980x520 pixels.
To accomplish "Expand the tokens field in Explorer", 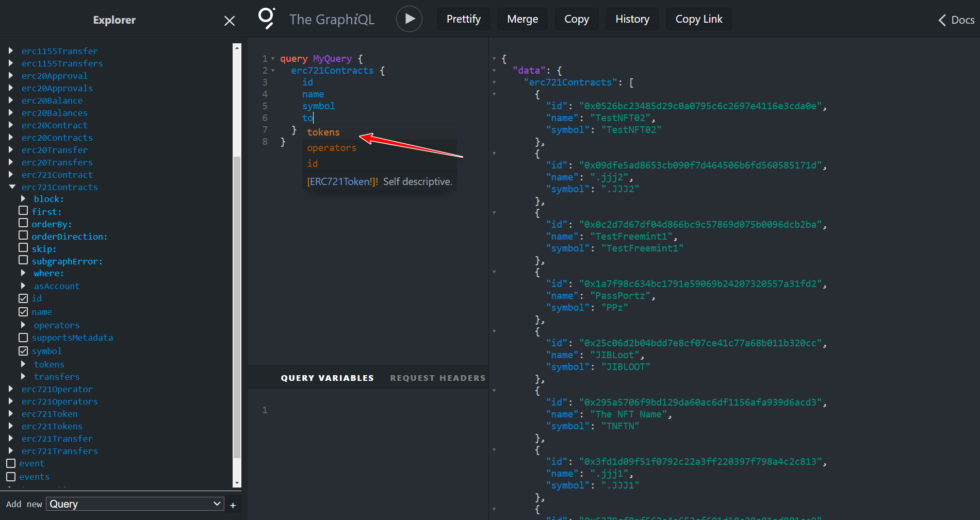I will pos(23,364).
